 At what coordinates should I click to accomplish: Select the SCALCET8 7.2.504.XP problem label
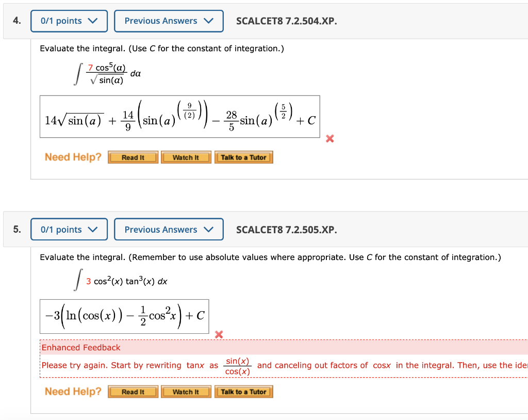[286, 21]
